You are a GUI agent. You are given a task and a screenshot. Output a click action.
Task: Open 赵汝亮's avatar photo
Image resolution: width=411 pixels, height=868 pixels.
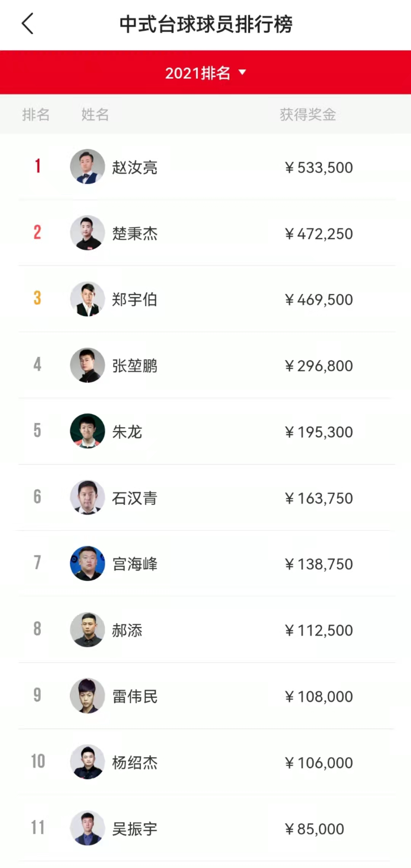point(88,167)
